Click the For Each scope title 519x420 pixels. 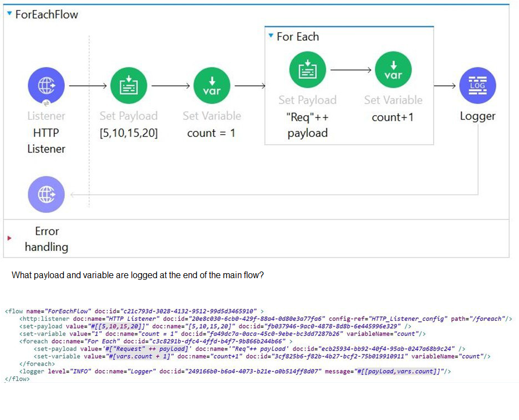[298, 37]
